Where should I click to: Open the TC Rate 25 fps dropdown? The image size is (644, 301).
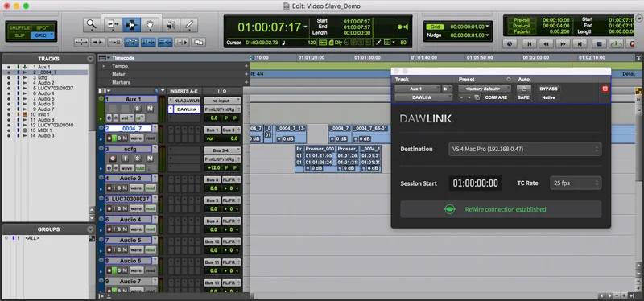pyautogui.click(x=576, y=183)
